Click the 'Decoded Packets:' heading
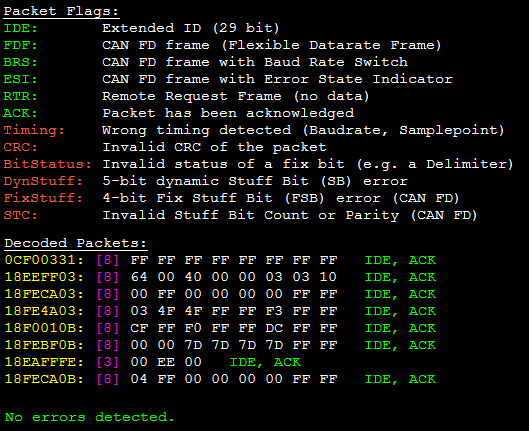 click(76, 243)
